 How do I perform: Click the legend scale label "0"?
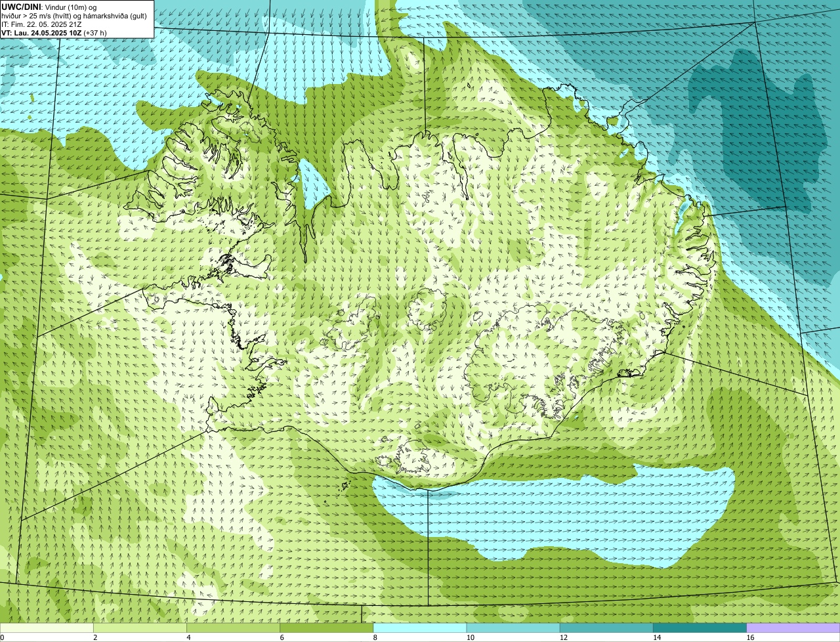pyautogui.click(x=3, y=637)
